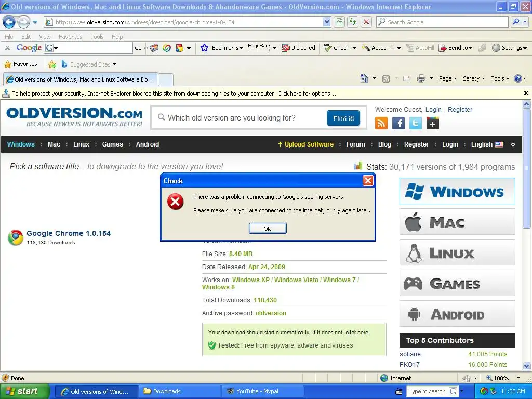Image resolution: width=532 pixels, height=399 pixels.
Task: Click the Upload Software link
Action: (x=305, y=144)
